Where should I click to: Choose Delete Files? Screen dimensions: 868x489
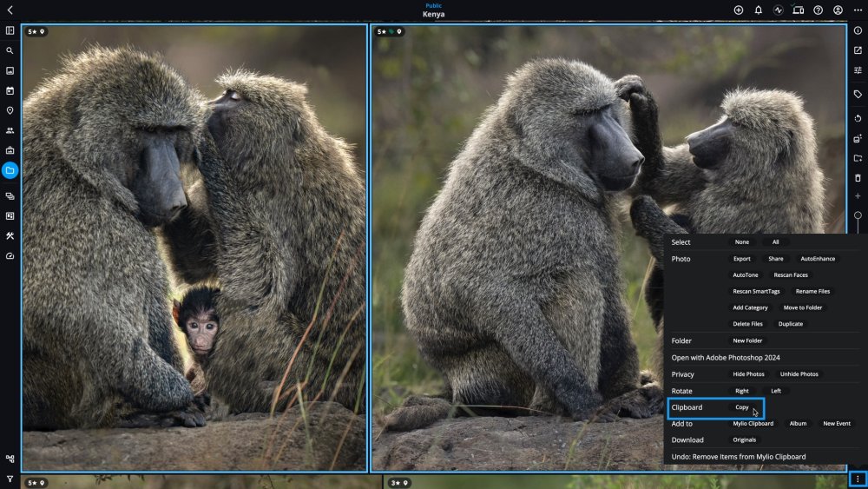[x=747, y=324]
